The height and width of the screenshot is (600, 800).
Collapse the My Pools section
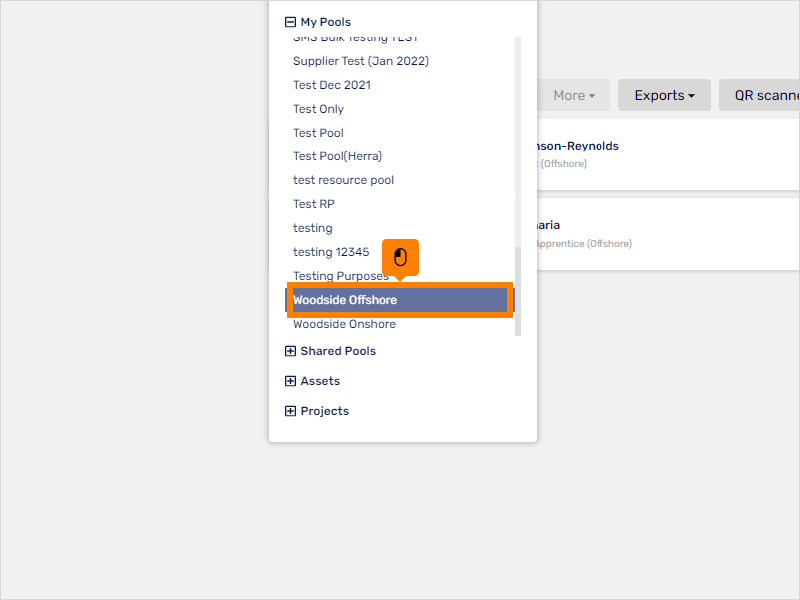click(x=290, y=22)
